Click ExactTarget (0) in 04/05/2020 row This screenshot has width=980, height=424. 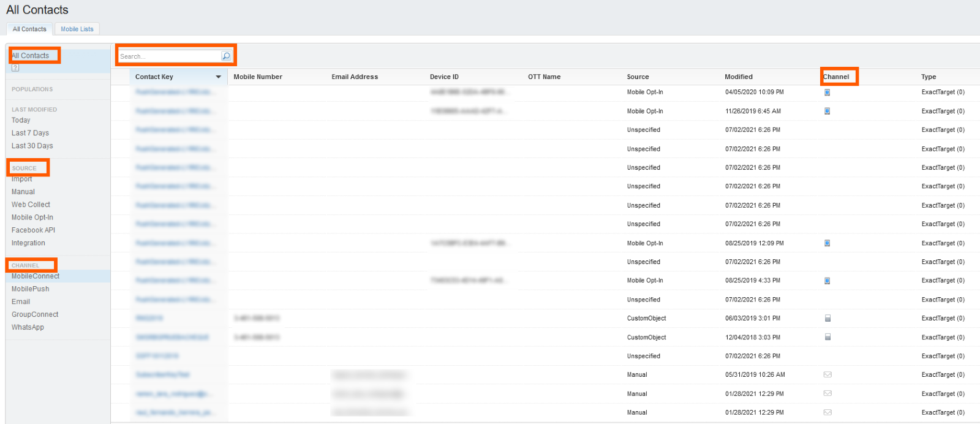pyautogui.click(x=943, y=93)
